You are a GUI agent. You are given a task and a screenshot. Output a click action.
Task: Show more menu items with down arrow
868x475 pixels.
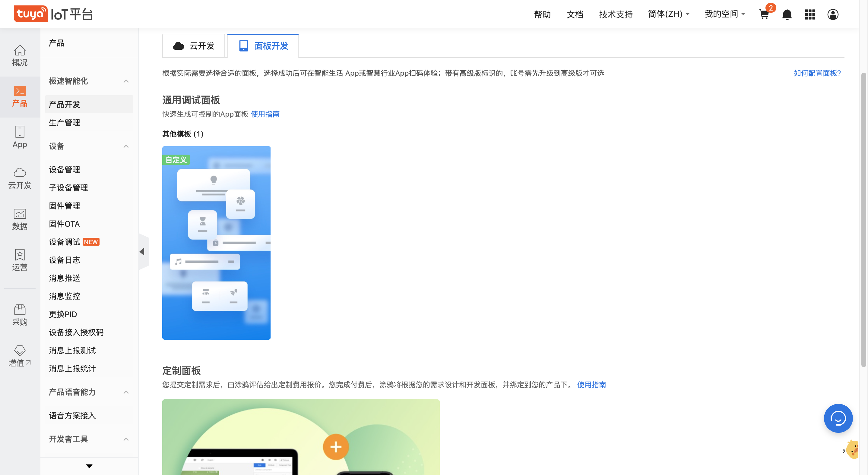(x=89, y=466)
